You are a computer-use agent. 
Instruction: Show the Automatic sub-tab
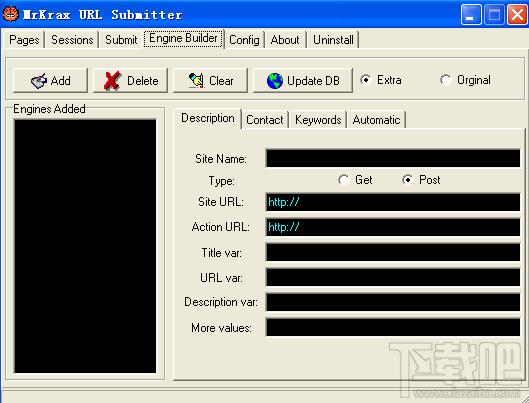376,120
